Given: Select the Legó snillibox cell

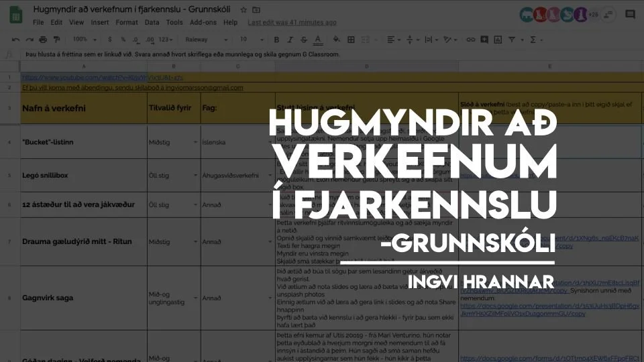Looking at the screenshot, I should click(x=84, y=175).
